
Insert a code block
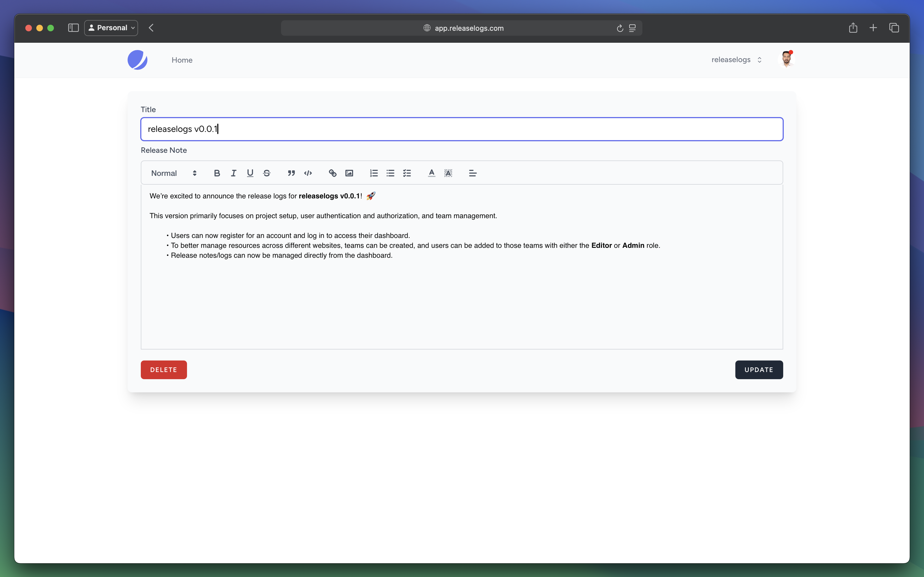(308, 173)
